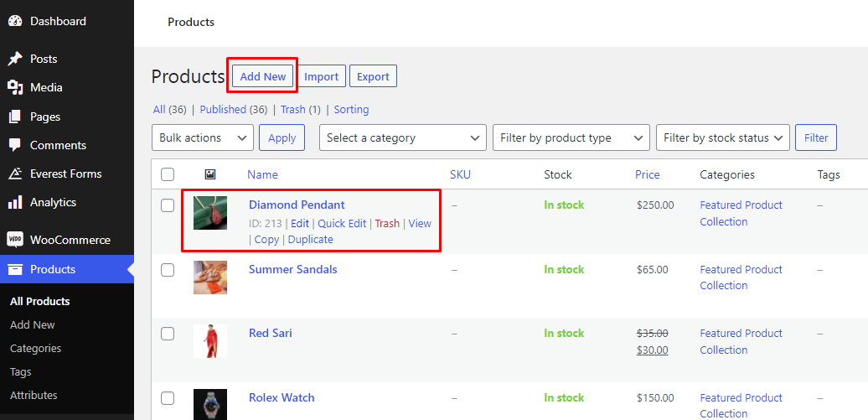Viewport: 868px width, 420px height.
Task: Open the Trash (1) view
Action: pos(301,110)
